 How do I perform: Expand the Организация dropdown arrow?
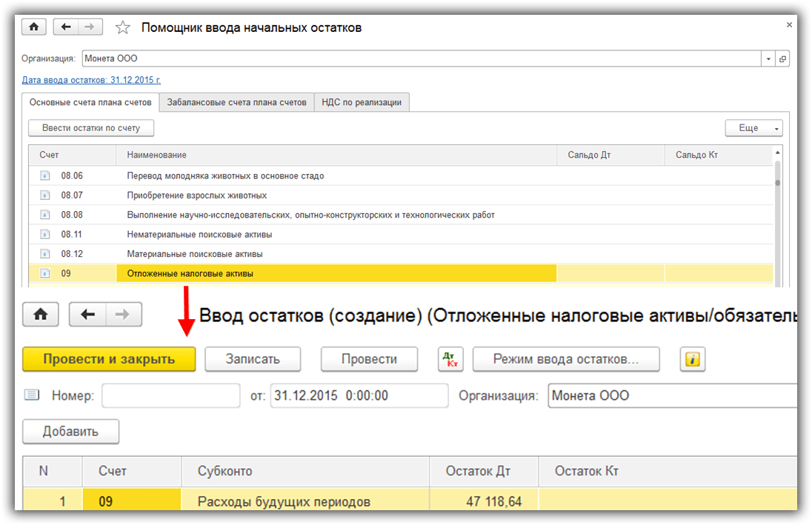click(768, 58)
